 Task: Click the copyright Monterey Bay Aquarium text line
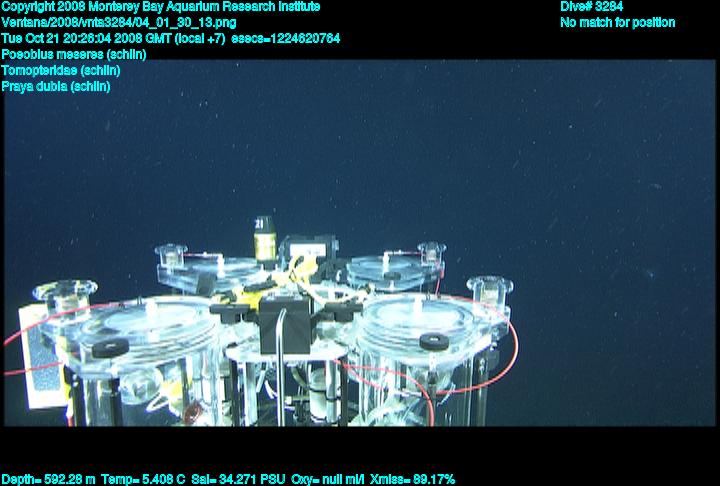click(x=161, y=7)
